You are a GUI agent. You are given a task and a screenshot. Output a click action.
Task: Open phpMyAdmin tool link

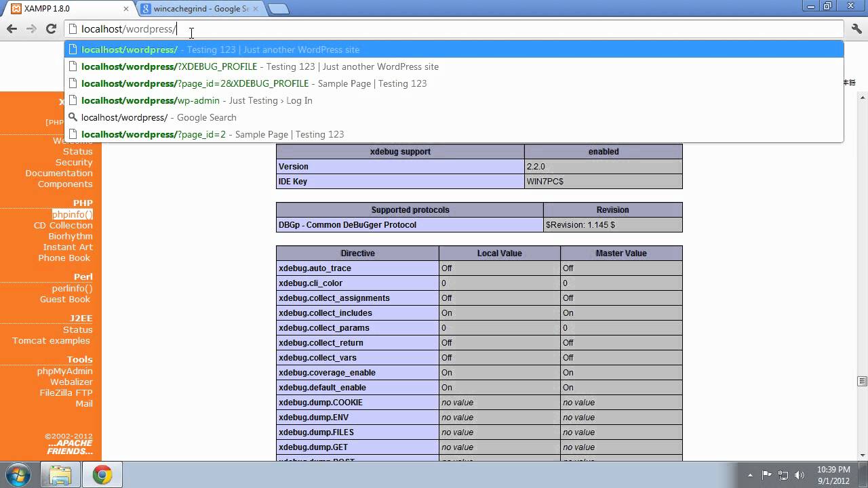point(65,371)
